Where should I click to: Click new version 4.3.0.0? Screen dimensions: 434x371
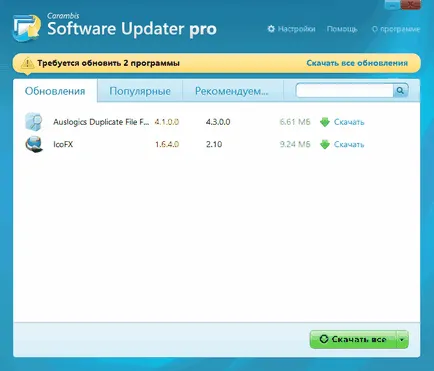218,122
